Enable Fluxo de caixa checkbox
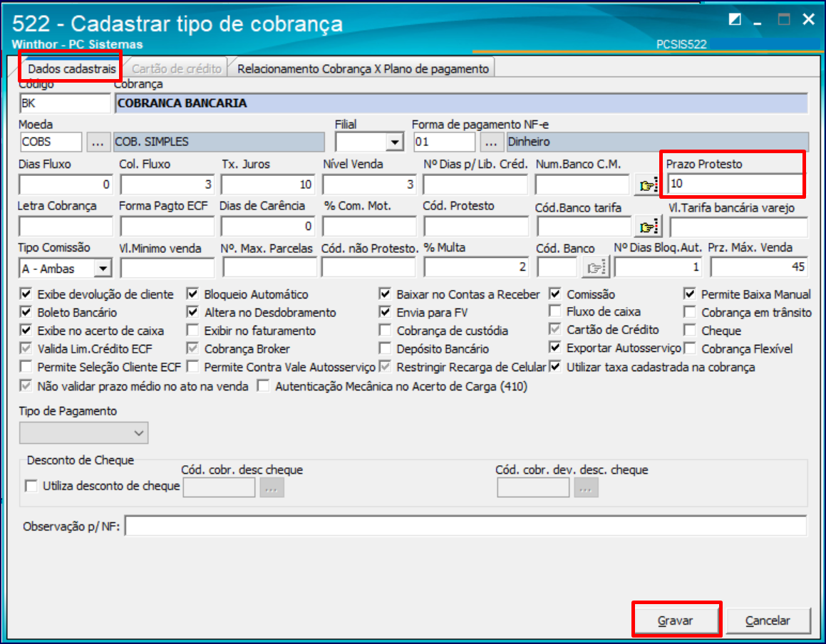 [554, 311]
